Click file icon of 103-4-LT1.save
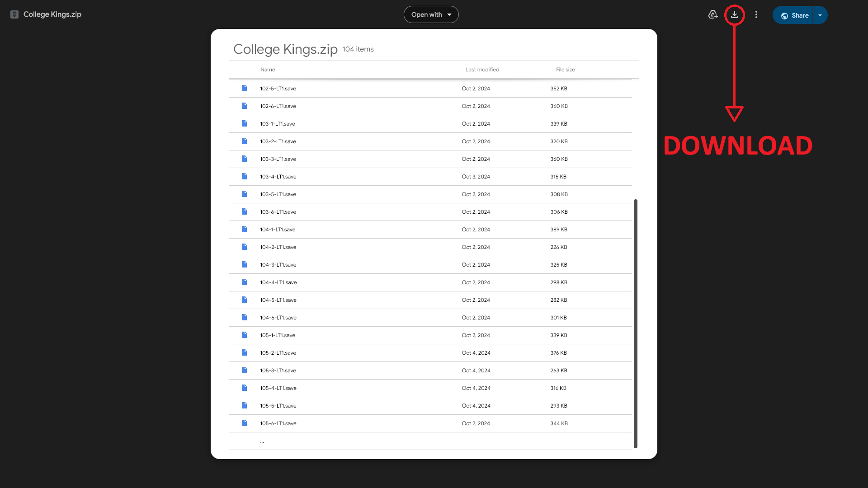868x488 pixels. (244, 176)
